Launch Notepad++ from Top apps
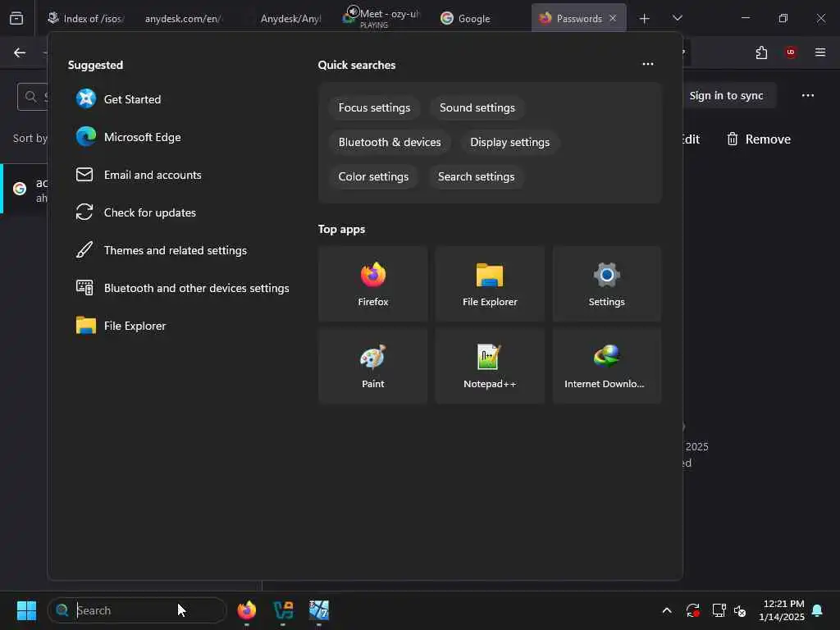The width and height of the screenshot is (840, 630). click(x=490, y=366)
